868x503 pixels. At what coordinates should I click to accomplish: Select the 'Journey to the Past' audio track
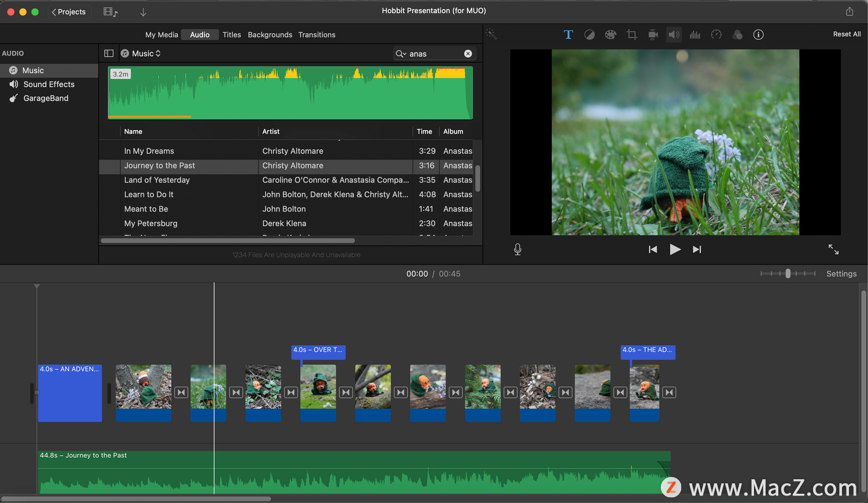click(354, 472)
